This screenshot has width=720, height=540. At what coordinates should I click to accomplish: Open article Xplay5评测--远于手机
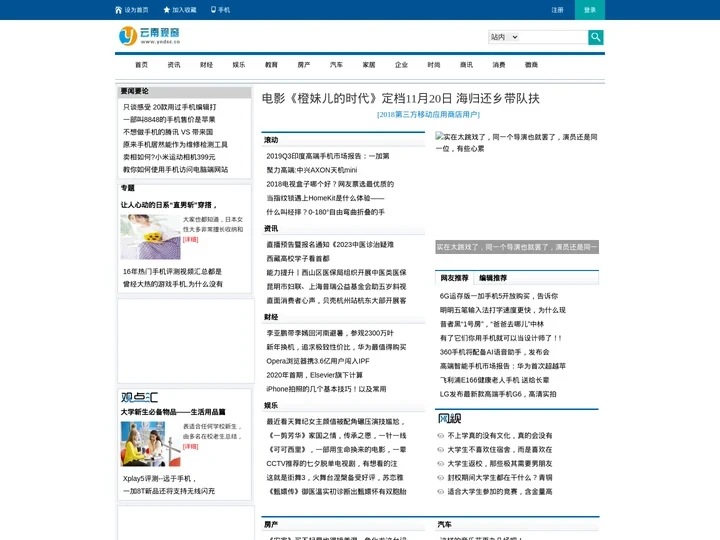coord(159,478)
